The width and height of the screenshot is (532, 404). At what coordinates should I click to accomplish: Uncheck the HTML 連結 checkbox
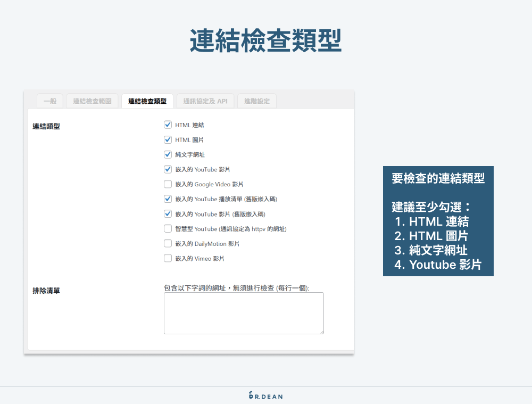[168, 125]
